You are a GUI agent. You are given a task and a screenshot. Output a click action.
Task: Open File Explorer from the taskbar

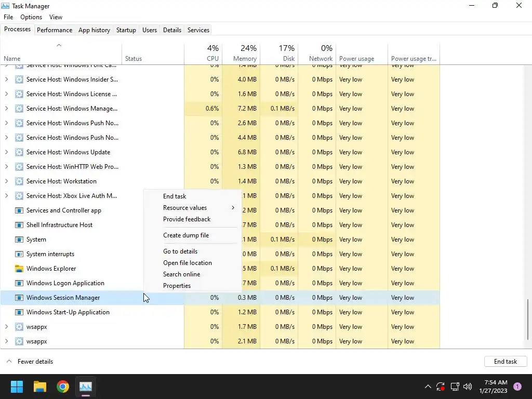(x=39, y=387)
